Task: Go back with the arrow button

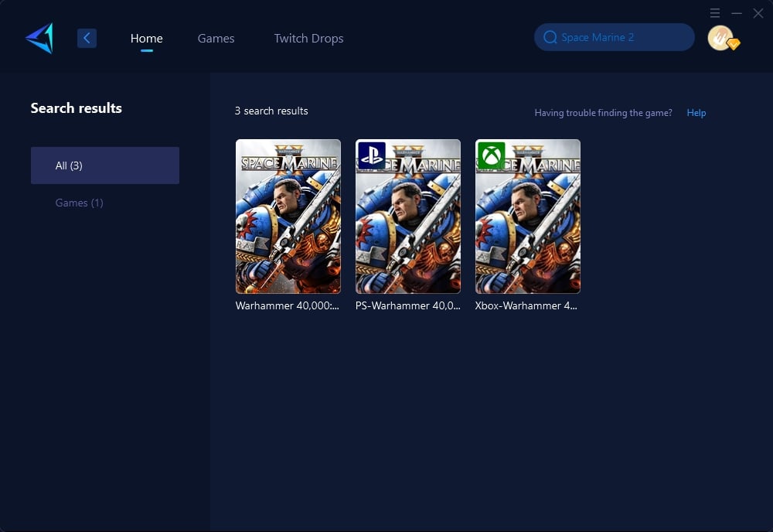Action: (x=87, y=38)
